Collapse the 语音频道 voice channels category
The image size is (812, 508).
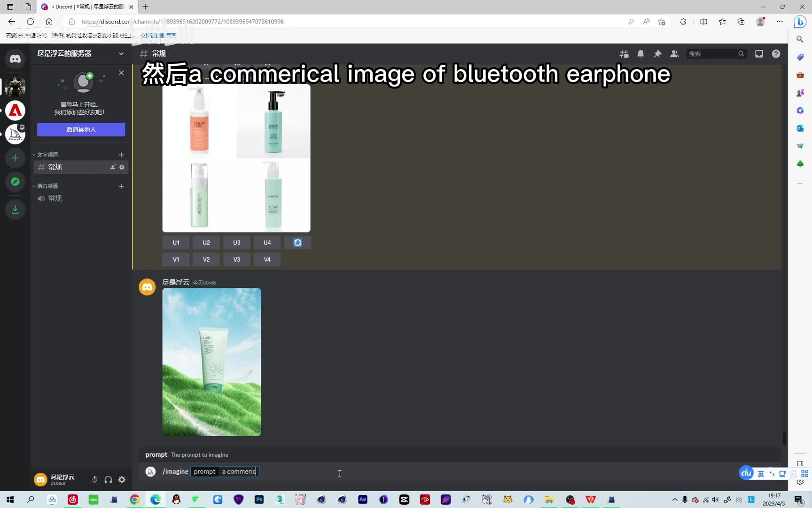47,186
